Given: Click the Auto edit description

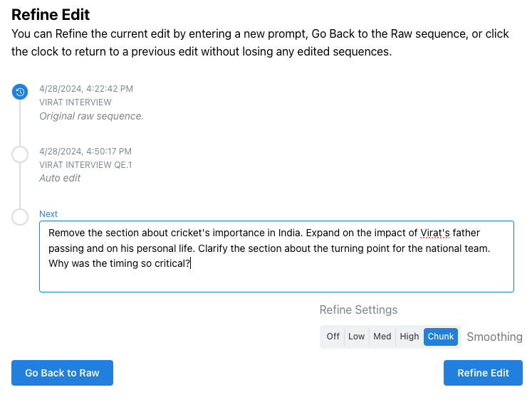Looking at the screenshot, I should [60, 178].
